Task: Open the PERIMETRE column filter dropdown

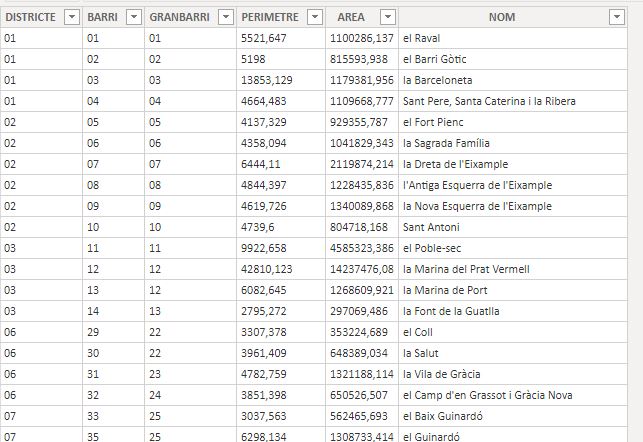Action: [315, 17]
